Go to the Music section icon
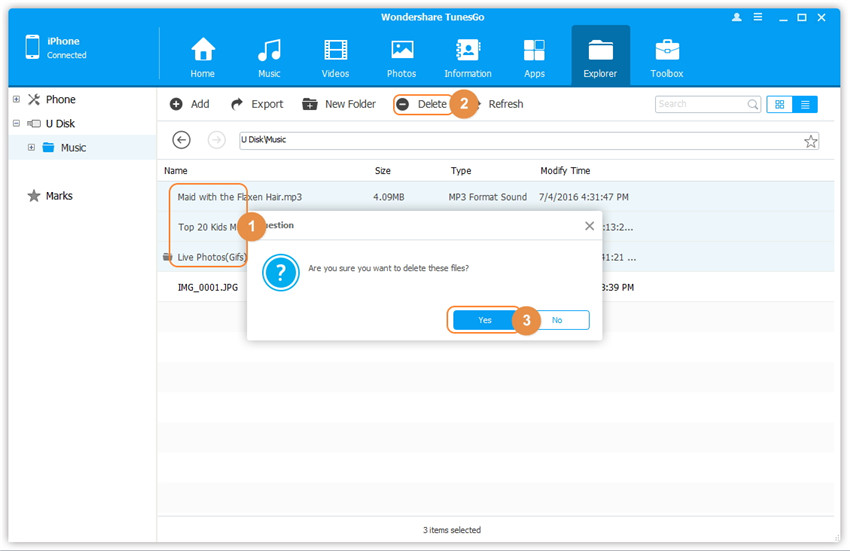850x551 pixels. [x=269, y=50]
